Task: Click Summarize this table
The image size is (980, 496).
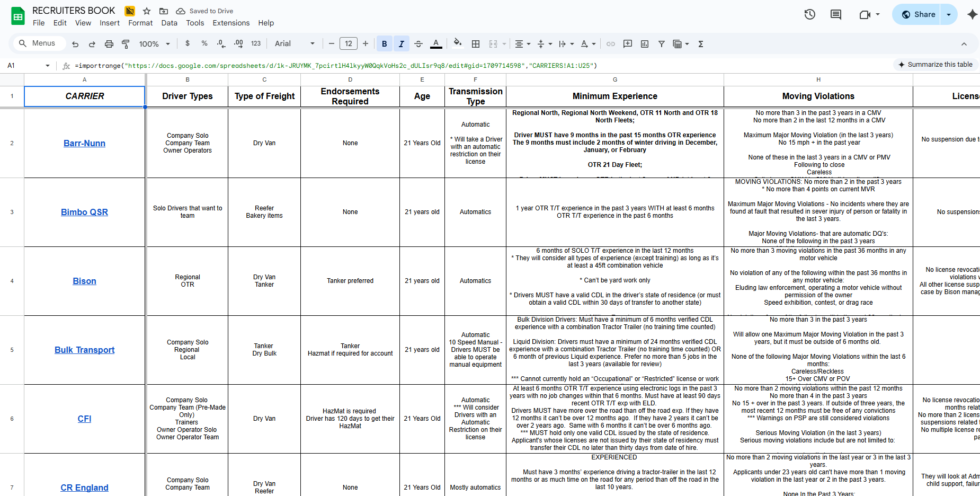Action: click(x=936, y=65)
